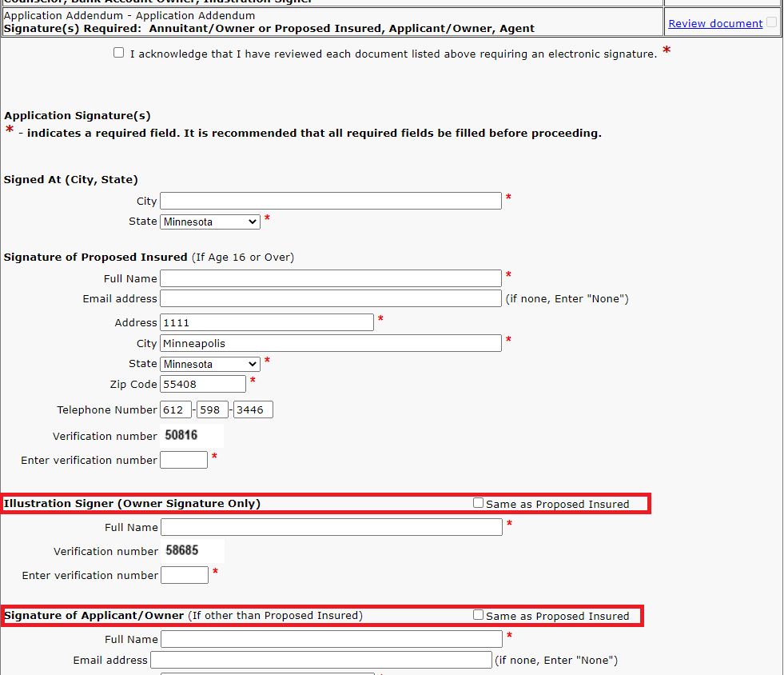Tick the checkbox beside Review document
Screen dimensions: 784x675
(x=771, y=22)
